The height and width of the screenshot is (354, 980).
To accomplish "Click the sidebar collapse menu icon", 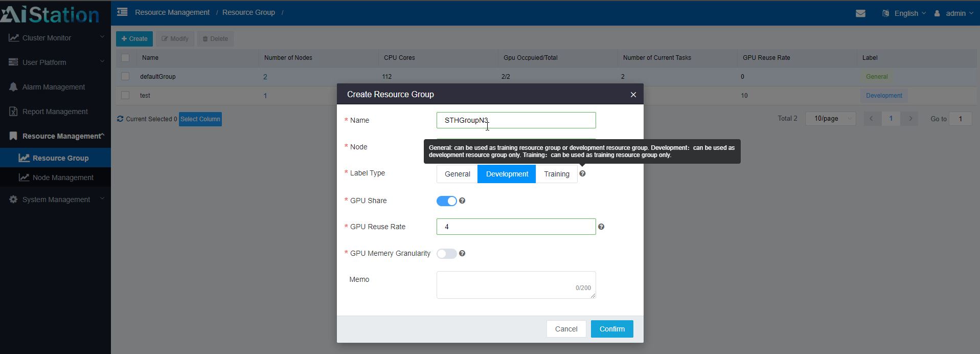I will coord(122,12).
